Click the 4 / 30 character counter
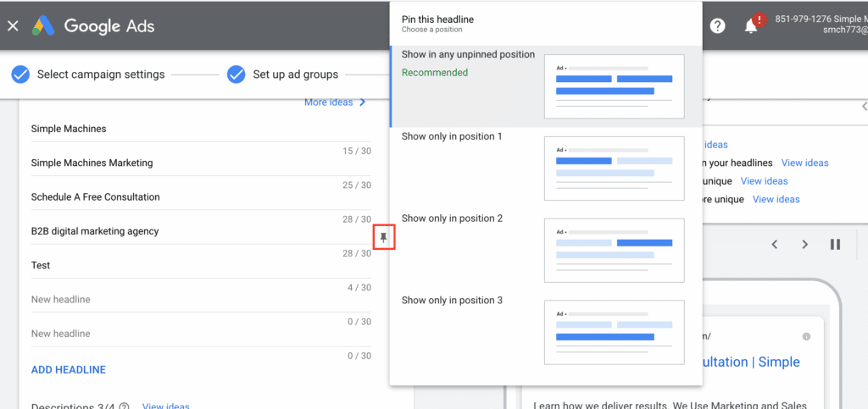 coord(359,287)
